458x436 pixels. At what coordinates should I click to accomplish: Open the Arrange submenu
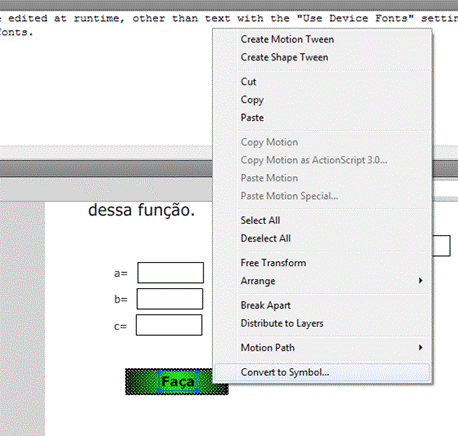pyautogui.click(x=322, y=281)
